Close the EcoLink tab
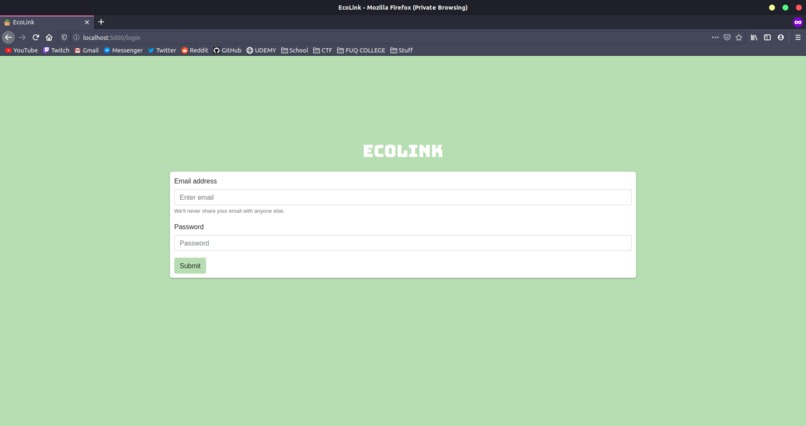Image resolution: width=806 pixels, height=426 pixels. pos(87,22)
